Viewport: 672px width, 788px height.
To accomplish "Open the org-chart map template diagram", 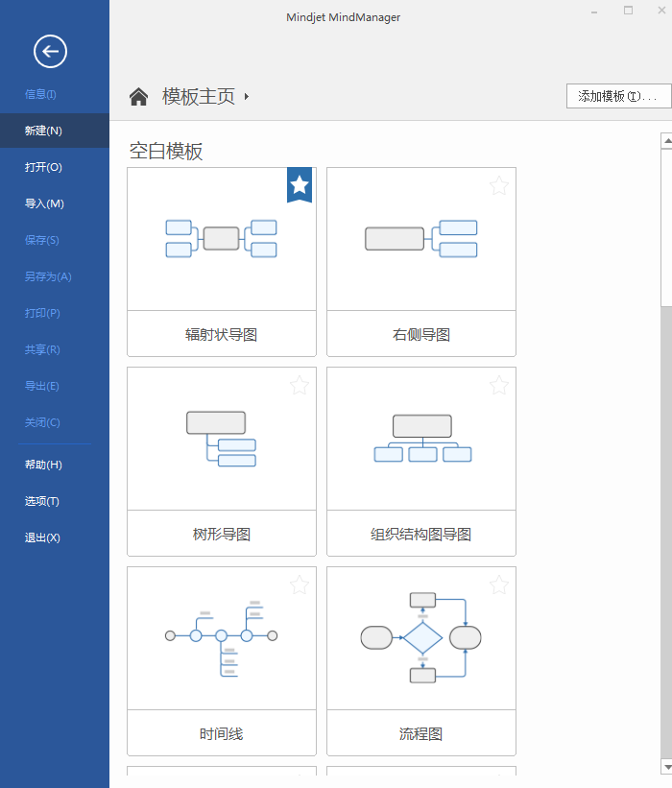I will [422, 439].
